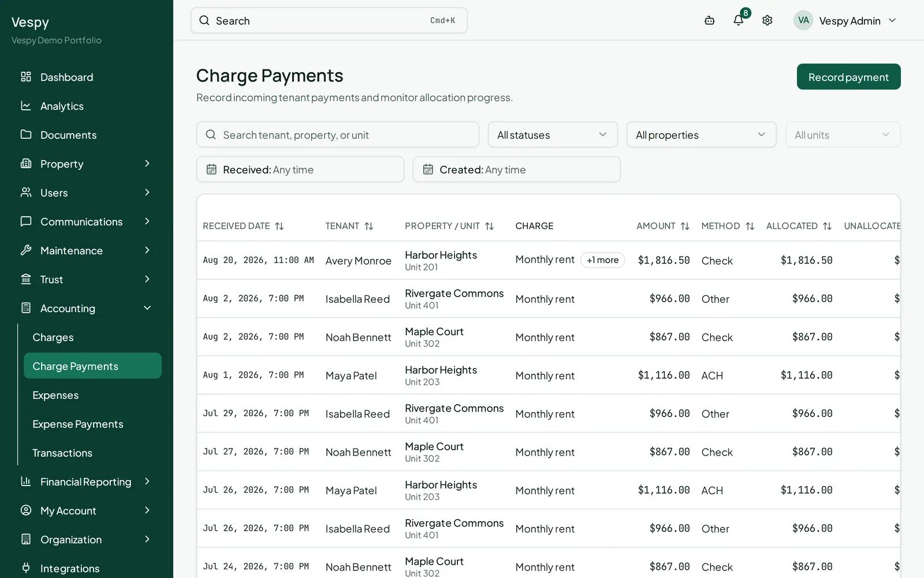Select Charge Payments menu item
924x578 pixels.
pyautogui.click(x=92, y=366)
